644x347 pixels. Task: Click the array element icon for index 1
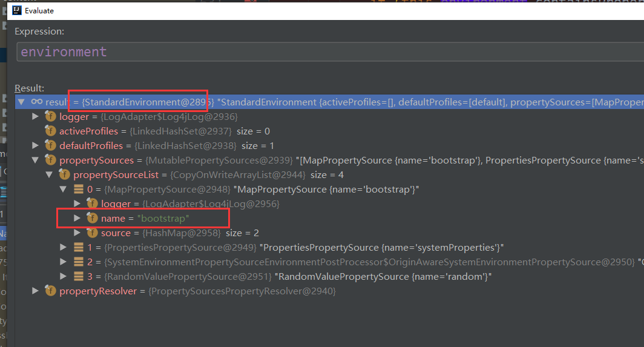(x=79, y=248)
